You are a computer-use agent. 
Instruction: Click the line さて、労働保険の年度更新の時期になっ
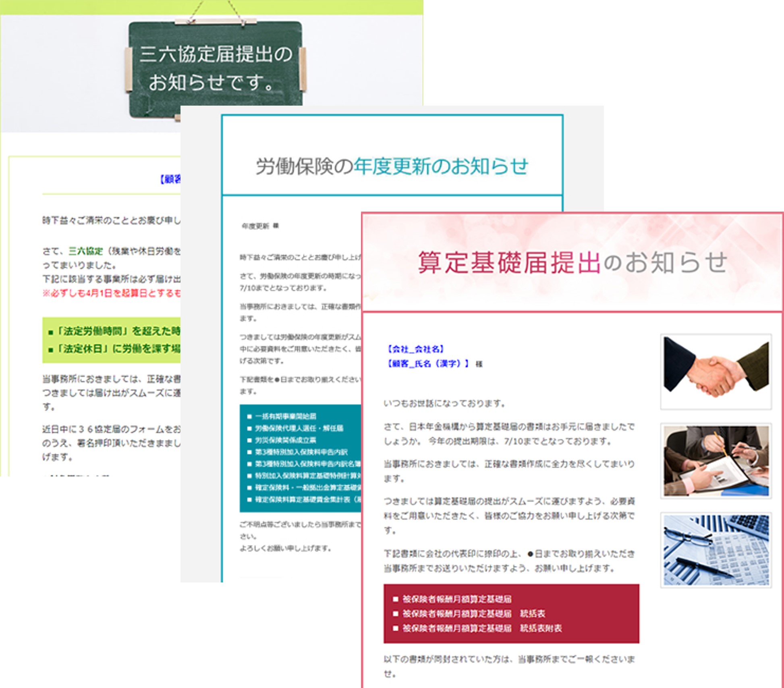301,276
